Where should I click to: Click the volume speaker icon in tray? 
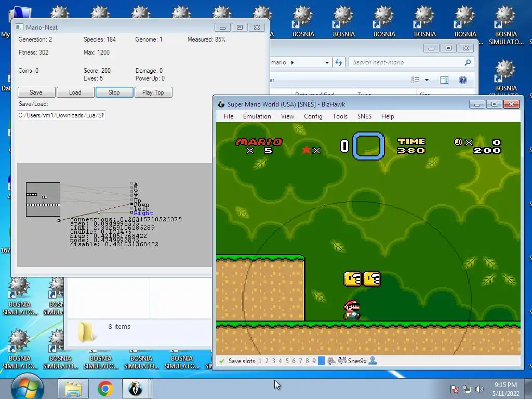480,389
